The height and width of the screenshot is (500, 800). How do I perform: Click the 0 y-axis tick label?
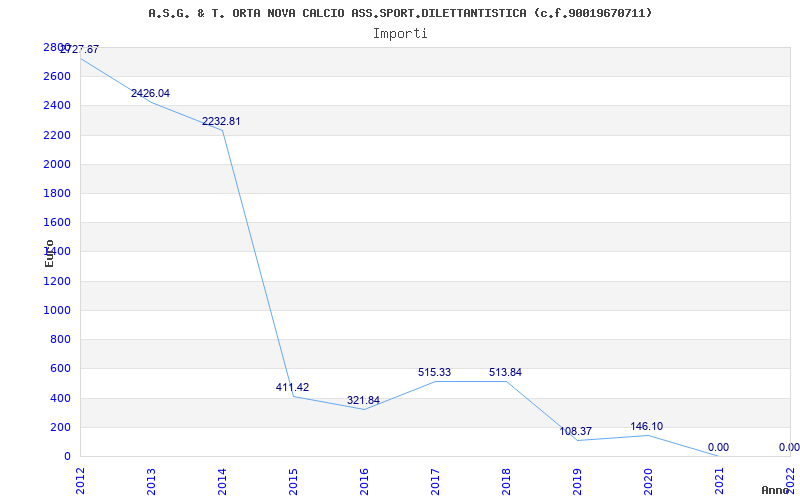(x=67, y=456)
